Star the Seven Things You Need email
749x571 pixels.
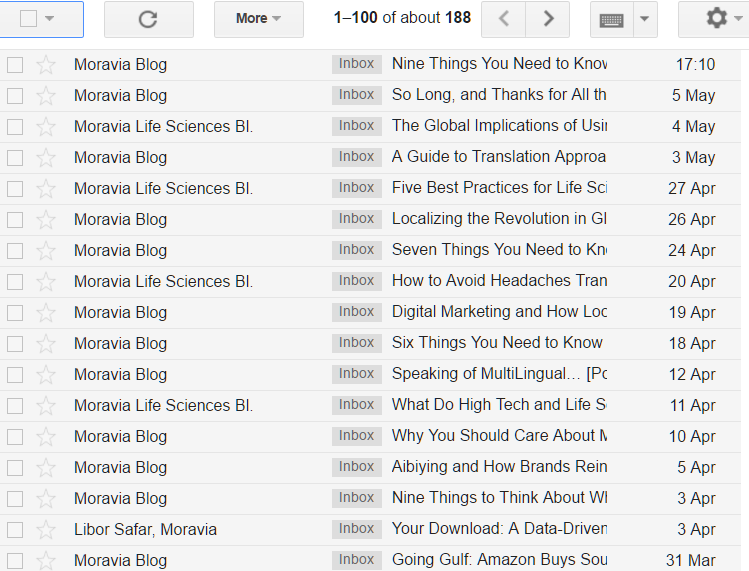[46, 250]
